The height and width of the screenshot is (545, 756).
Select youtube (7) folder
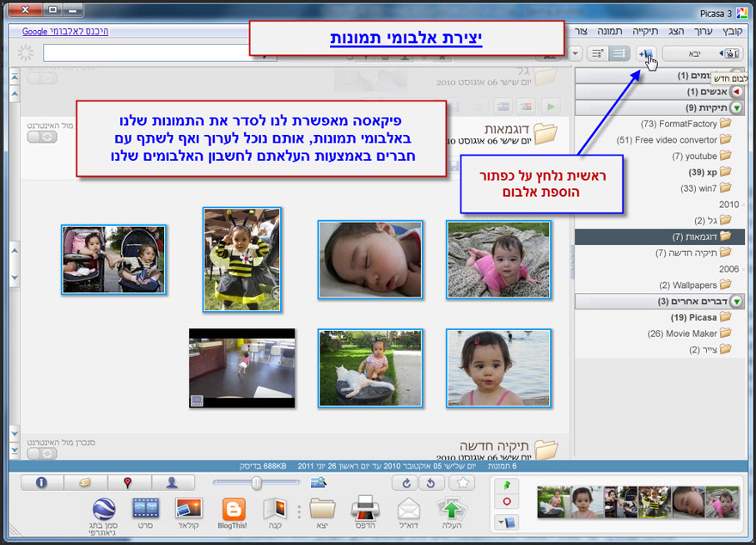pyautogui.click(x=702, y=156)
